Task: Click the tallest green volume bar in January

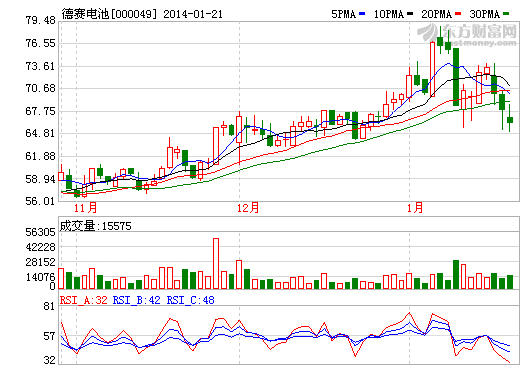Action: [x=456, y=274]
